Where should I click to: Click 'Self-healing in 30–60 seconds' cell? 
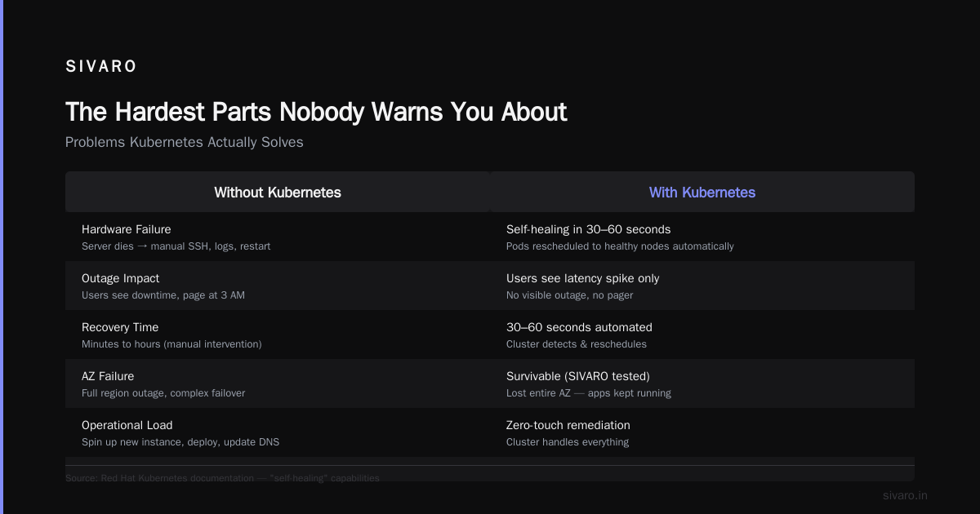pos(589,229)
